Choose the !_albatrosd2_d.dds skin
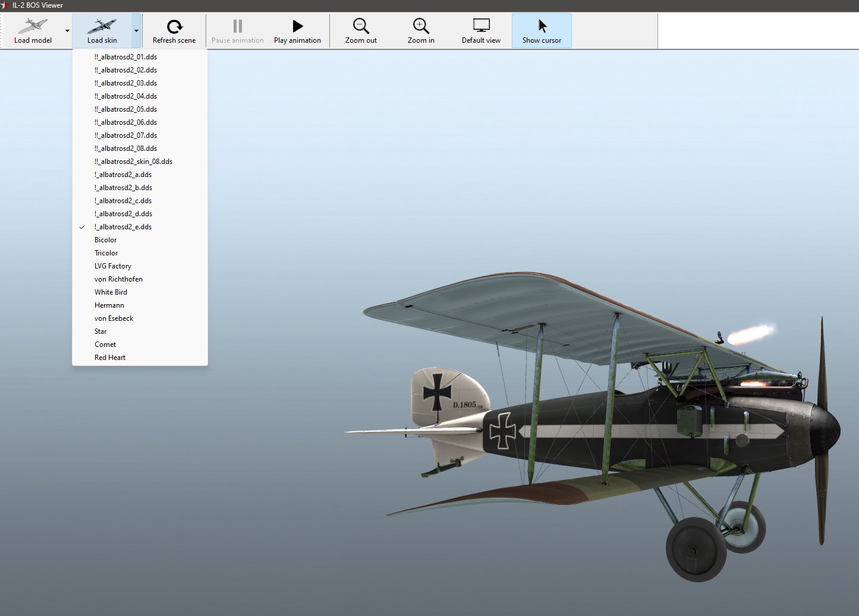859x616 pixels. (140, 214)
